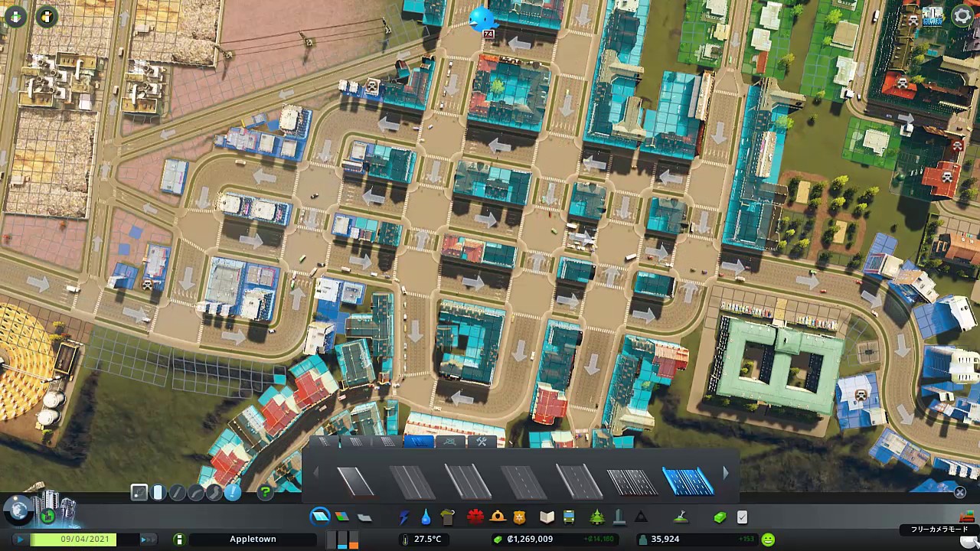Open game options gear icon

click(962, 15)
